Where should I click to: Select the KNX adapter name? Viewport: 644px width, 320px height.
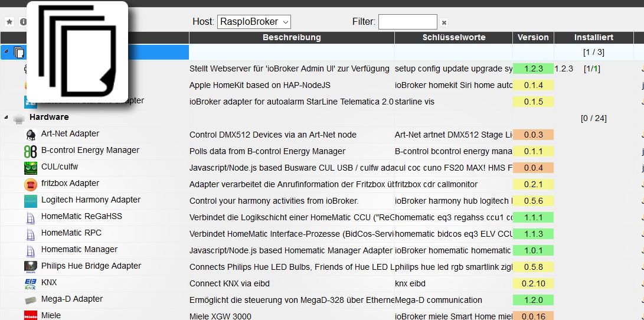click(49, 283)
